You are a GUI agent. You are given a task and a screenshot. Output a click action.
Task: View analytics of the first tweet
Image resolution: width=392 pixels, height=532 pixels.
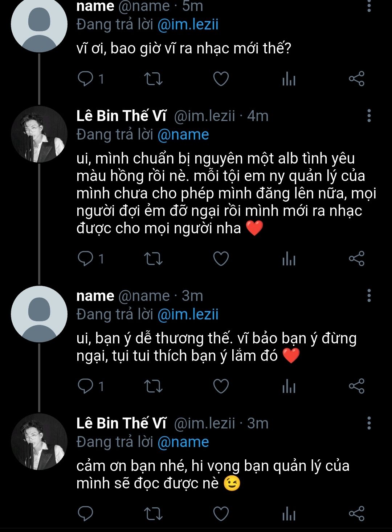pos(289,78)
